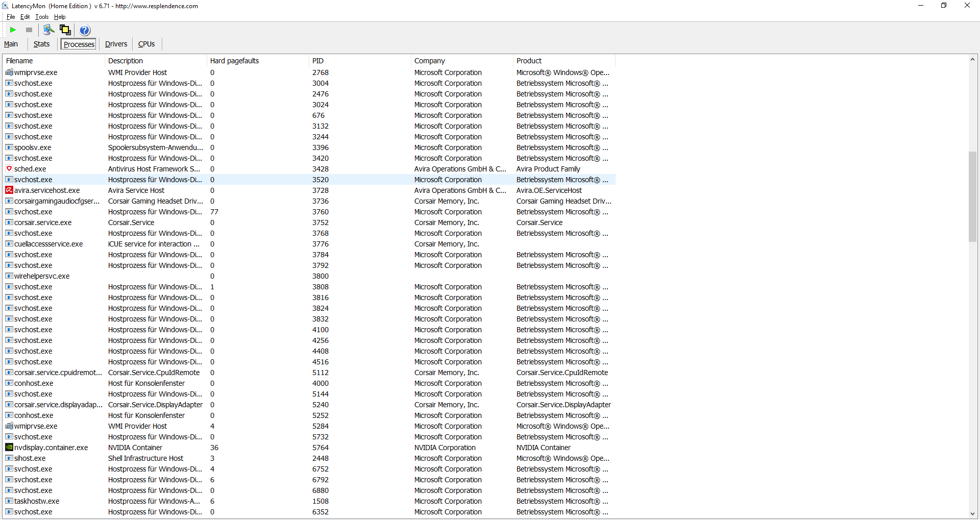Sort by the Hard pagefaults column header
The image size is (980, 520).
[x=258, y=61]
